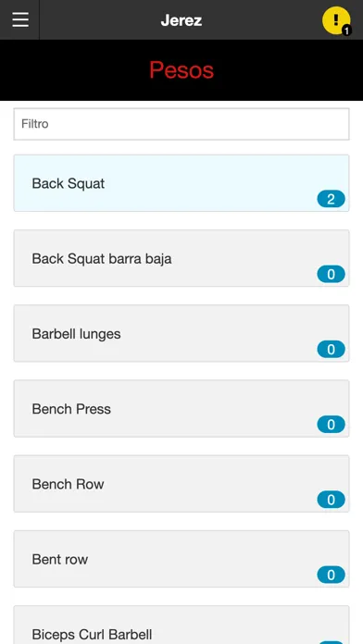Select Back Squat barra baja entry
Screen dimensions: 363x644
click(x=181, y=258)
